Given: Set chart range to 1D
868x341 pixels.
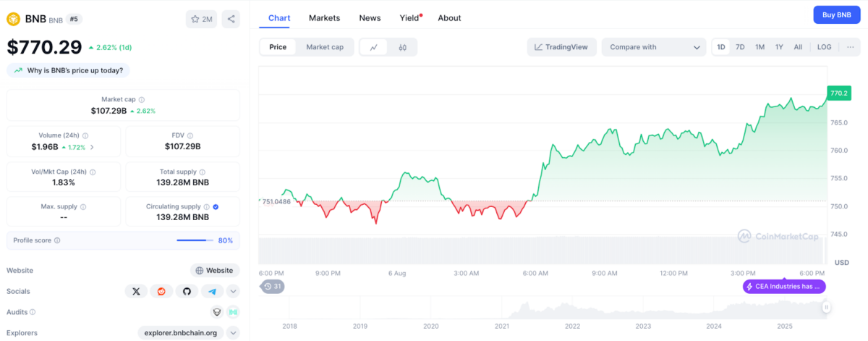Looking at the screenshot, I should coord(721,47).
